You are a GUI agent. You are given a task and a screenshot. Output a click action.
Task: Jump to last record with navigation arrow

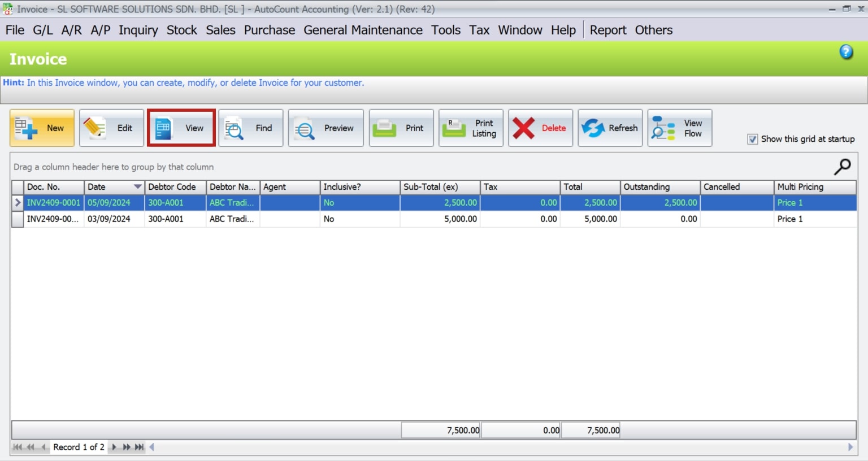(x=140, y=447)
